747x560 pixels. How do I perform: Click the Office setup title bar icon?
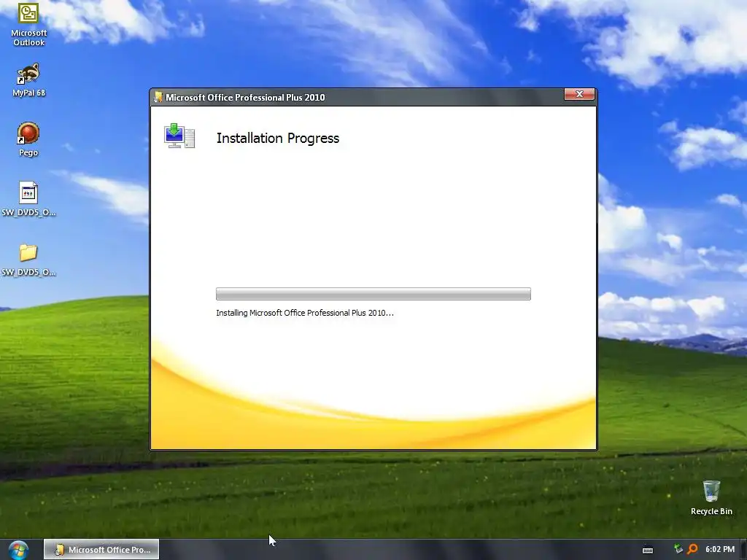pyautogui.click(x=158, y=97)
